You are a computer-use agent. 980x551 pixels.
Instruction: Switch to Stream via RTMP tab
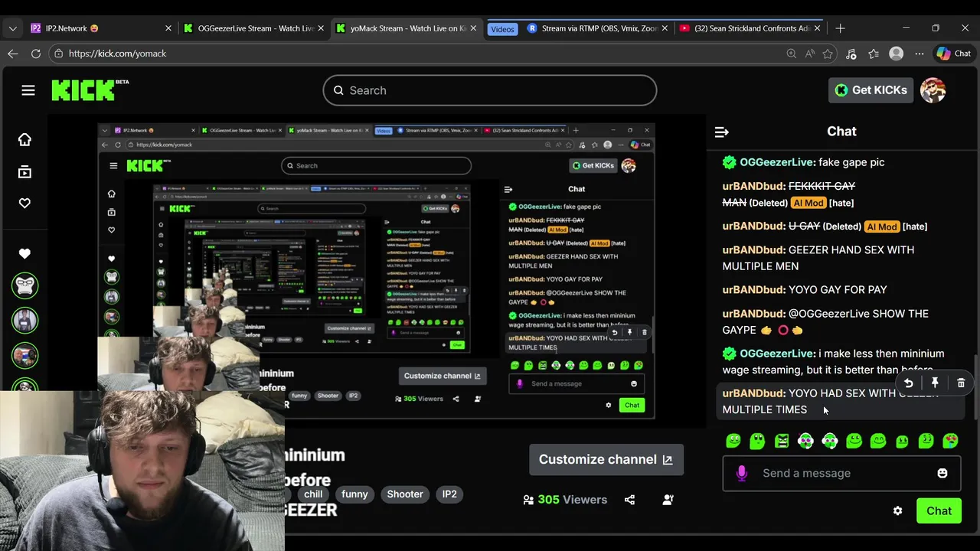(x=597, y=28)
